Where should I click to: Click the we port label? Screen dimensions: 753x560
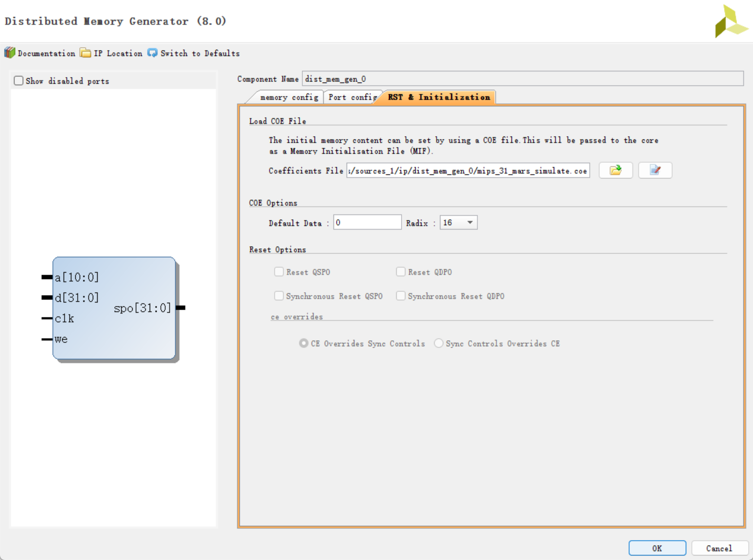(x=61, y=339)
